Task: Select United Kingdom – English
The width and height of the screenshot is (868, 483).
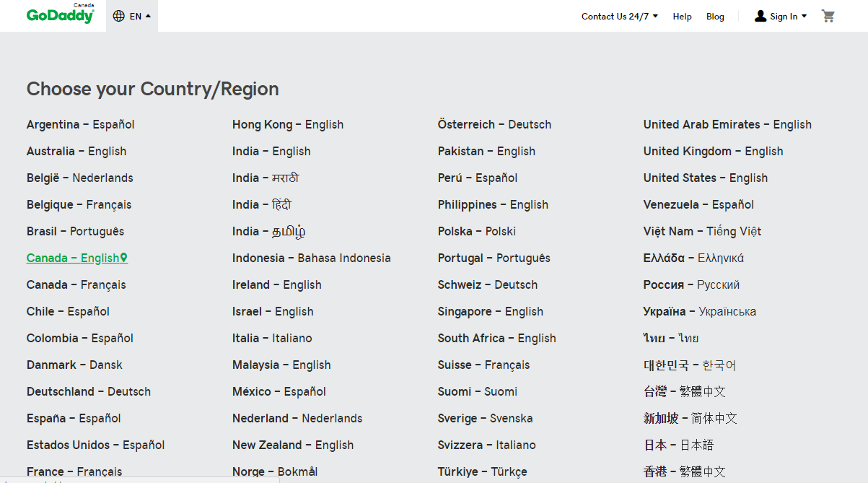Action: [x=714, y=151]
